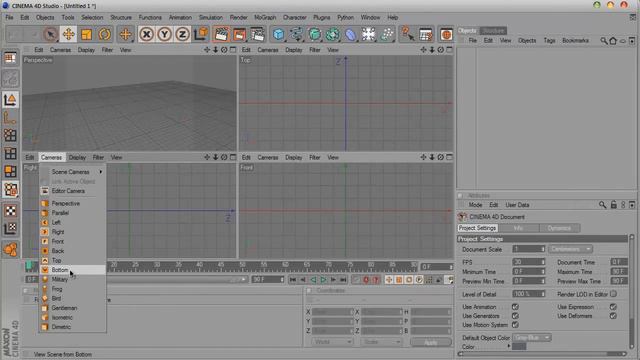Switch to the Dynamics tab in Attributes
This screenshot has width=640, height=360.
click(x=559, y=228)
